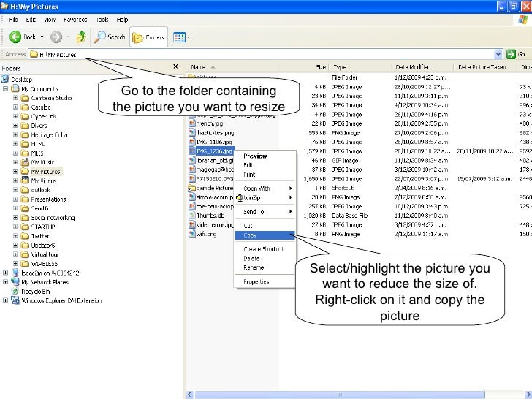Select the WIRELESS folder icon
The width and height of the screenshot is (532, 399).
pos(25,264)
